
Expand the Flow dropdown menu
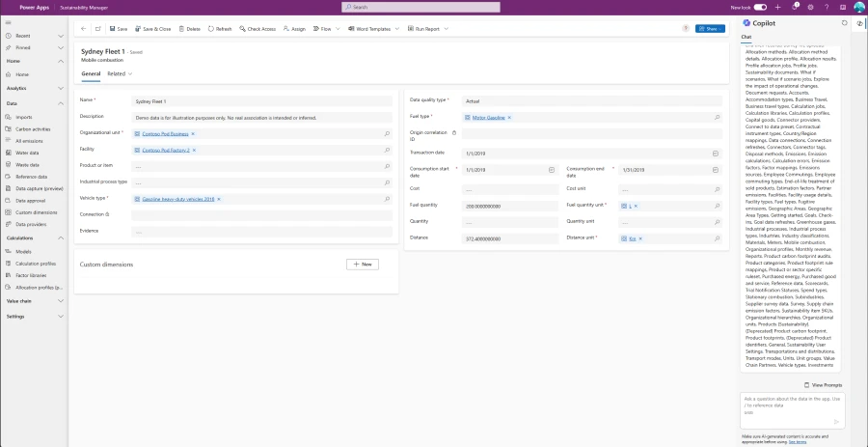coord(336,29)
